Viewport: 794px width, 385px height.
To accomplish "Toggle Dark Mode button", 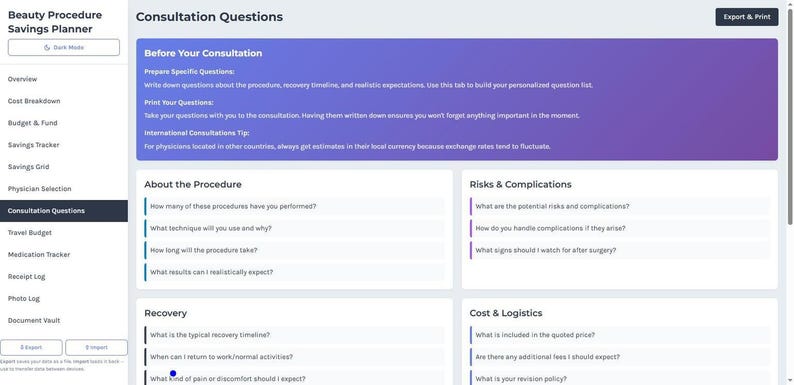I will [64, 48].
